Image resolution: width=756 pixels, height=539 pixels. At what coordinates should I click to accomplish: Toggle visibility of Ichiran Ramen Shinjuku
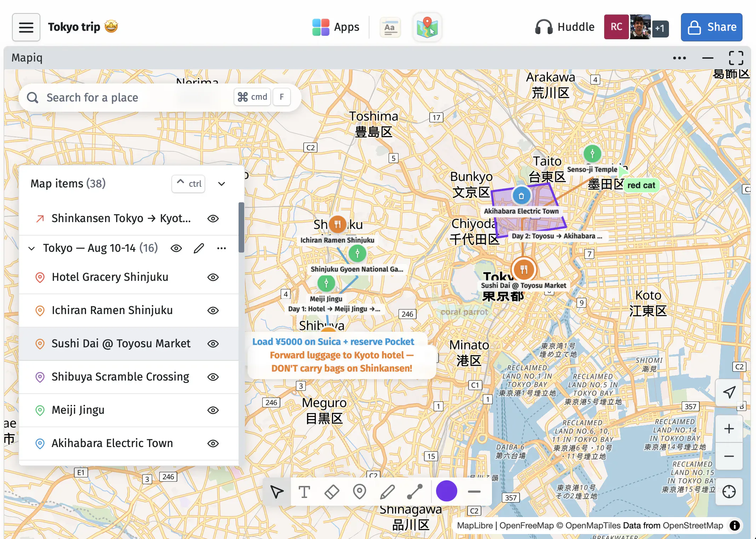click(x=213, y=311)
